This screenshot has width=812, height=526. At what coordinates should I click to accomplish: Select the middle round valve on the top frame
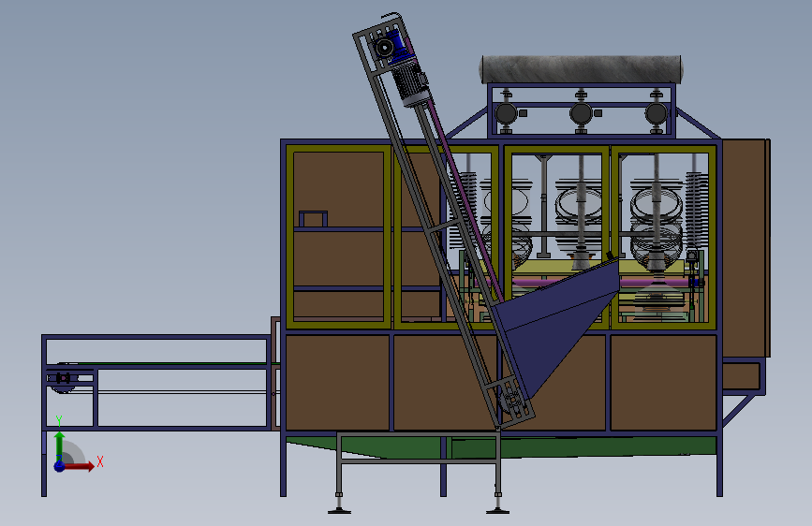pos(581,113)
